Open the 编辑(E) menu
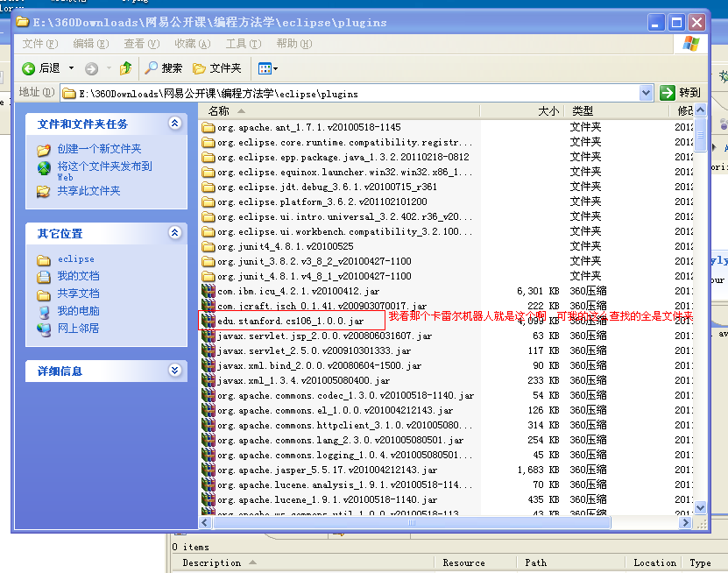Image resolution: width=728 pixels, height=573 pixels. point(91,44)
